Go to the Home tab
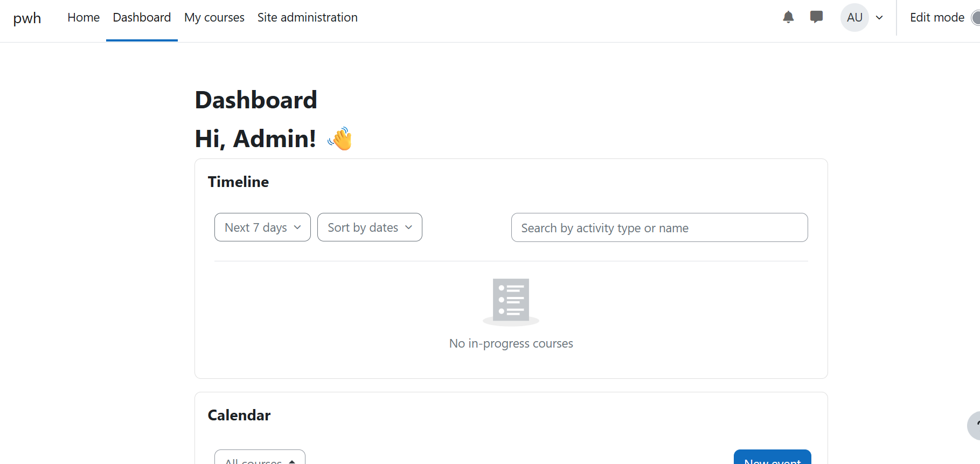Viewport: 980px width, 464px height. pyautogui.click(x=84, y=18)
